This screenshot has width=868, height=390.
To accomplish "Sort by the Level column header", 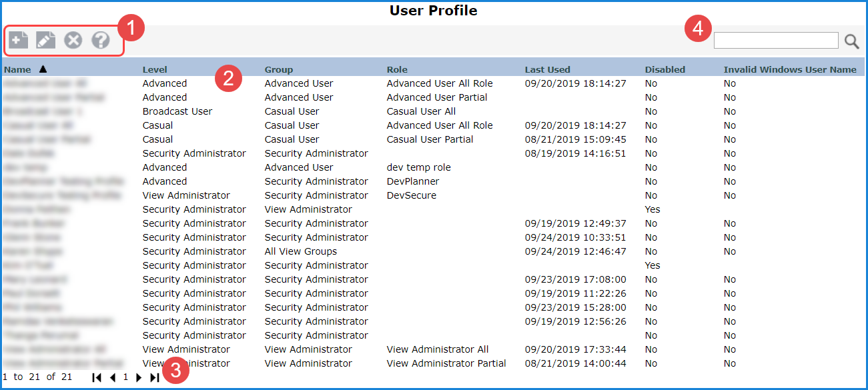I will coord(155,69).
